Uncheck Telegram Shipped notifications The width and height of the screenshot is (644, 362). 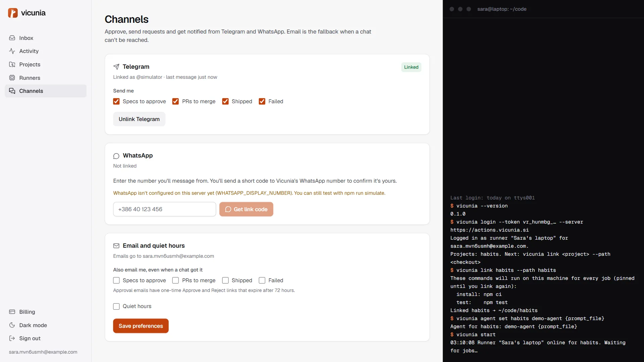tap(225, 101)
